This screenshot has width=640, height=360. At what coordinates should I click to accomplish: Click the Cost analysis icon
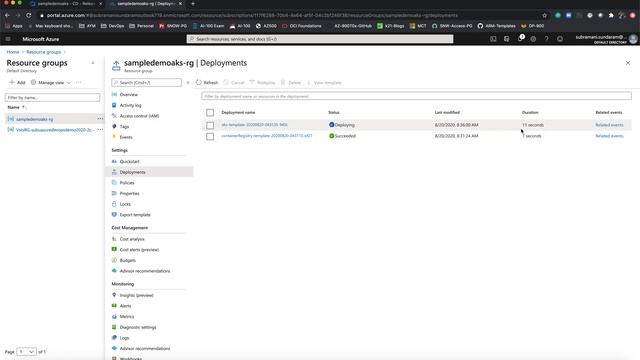114,239
